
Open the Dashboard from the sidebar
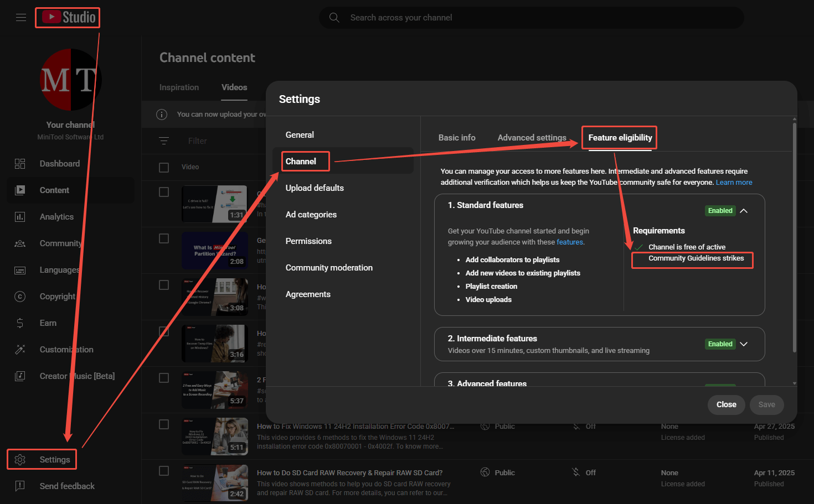59,163
